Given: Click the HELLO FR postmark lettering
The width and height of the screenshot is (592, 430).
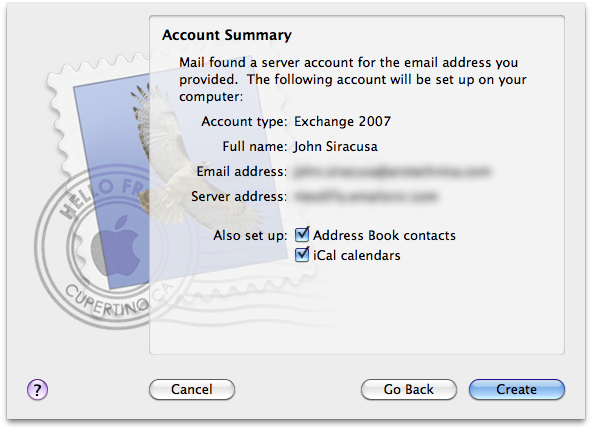Looking at the screenshot, I should coord(100,196).
